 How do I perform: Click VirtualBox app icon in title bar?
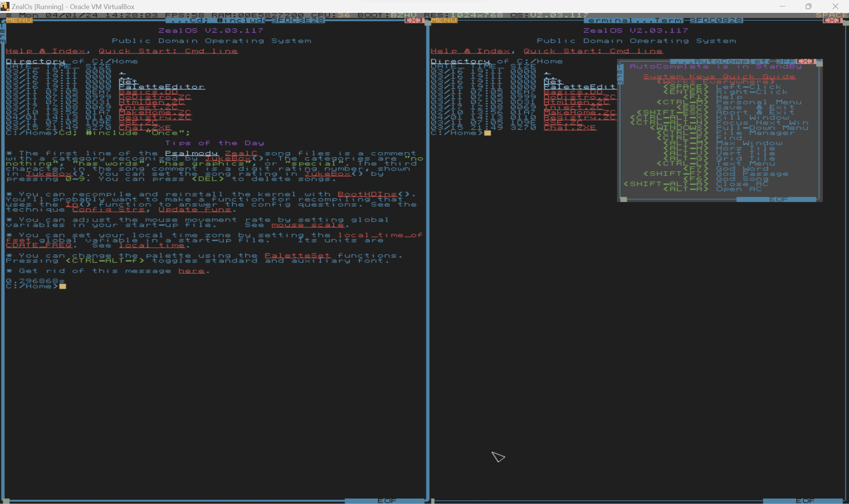point(5,6)
